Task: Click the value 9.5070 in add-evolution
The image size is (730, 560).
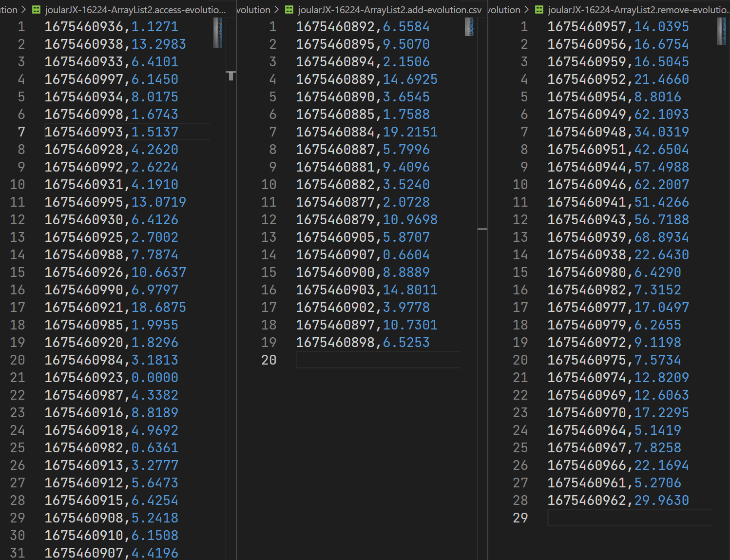Action: (x=406, y=44)
